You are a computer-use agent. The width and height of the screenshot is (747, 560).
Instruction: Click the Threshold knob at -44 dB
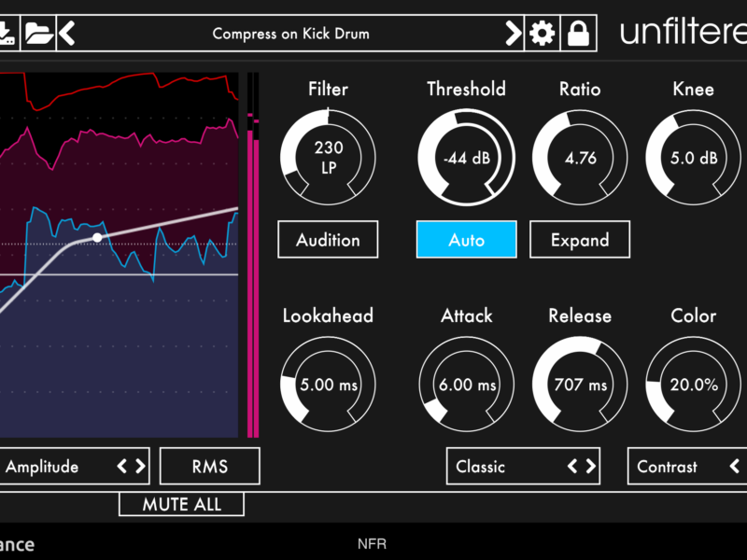(466, 158)
